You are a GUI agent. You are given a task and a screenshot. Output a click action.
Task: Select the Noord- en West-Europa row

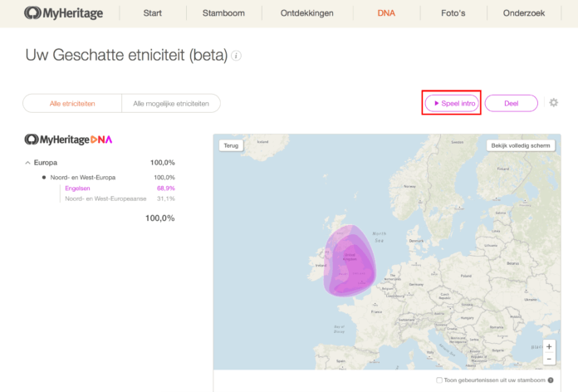pyautogui.click(x=109, y=178)
